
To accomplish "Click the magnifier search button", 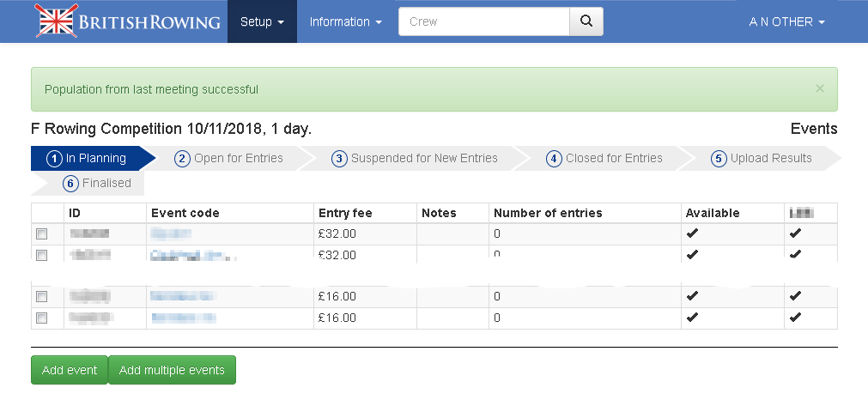I will click(586, 21).
